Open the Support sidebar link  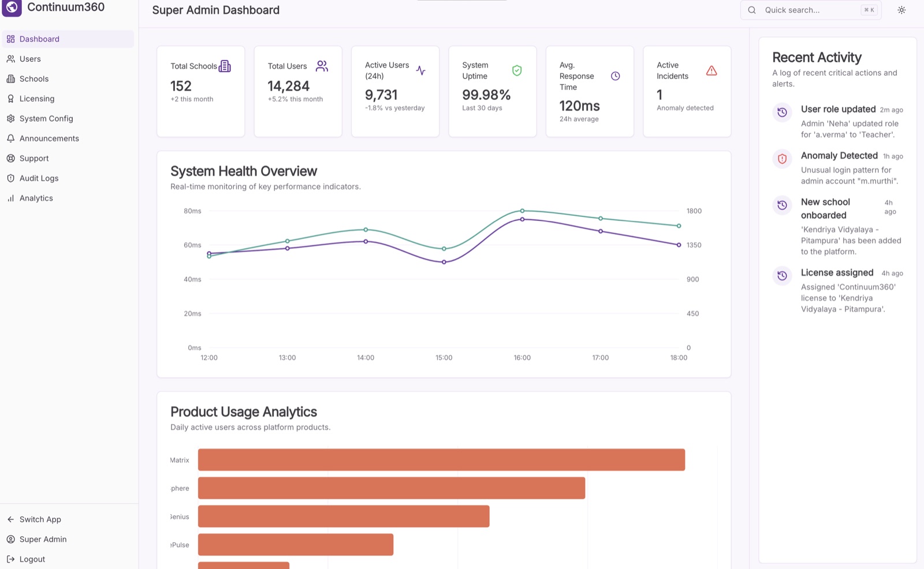[68, 159]
